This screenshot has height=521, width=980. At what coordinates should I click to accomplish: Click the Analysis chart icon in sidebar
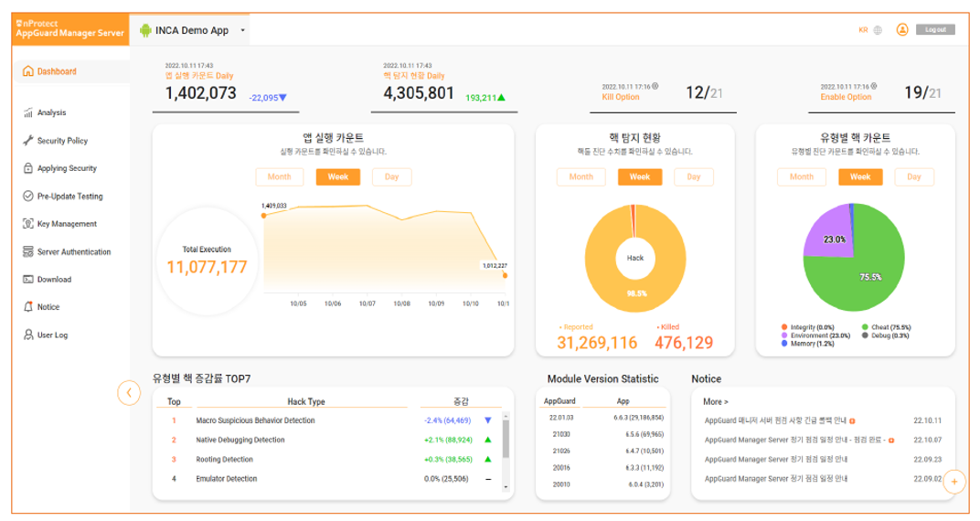click(28, 113)
